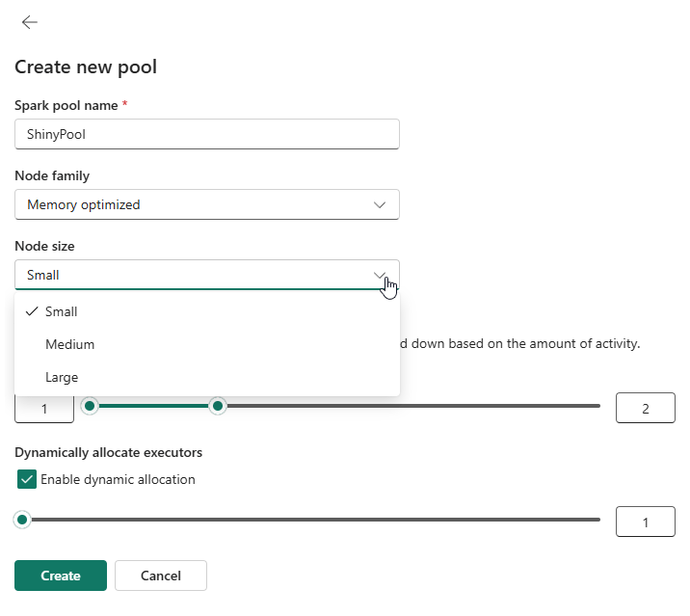This screenshot has width=690, height=616.
Task: Click the chevron in Node family box
Action: pos(380,204)
